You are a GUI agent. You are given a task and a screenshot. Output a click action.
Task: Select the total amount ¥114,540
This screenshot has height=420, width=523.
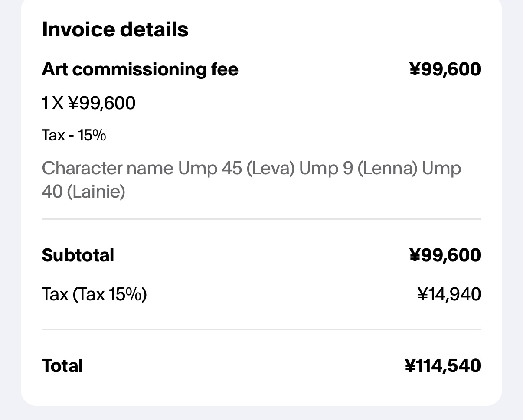442,366
